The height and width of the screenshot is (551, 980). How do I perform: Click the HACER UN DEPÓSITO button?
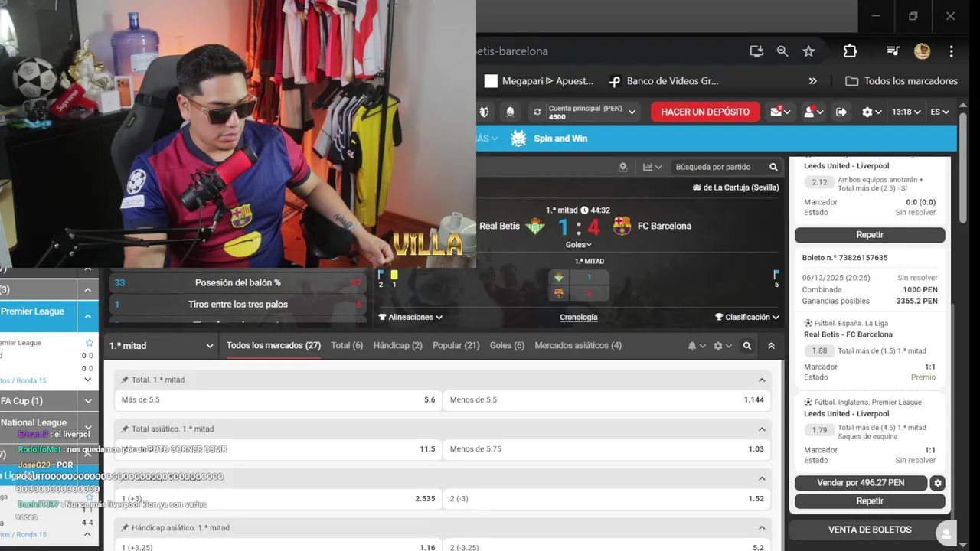pos(705,112)
